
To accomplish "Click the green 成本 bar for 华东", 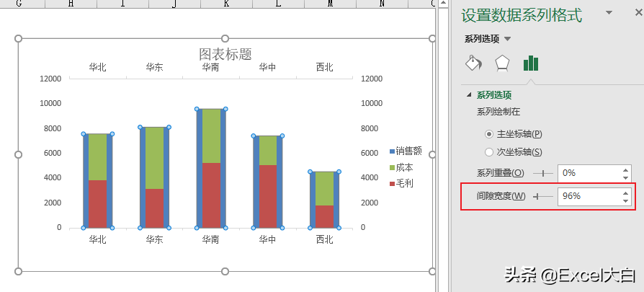I will (x=154, y=158).
